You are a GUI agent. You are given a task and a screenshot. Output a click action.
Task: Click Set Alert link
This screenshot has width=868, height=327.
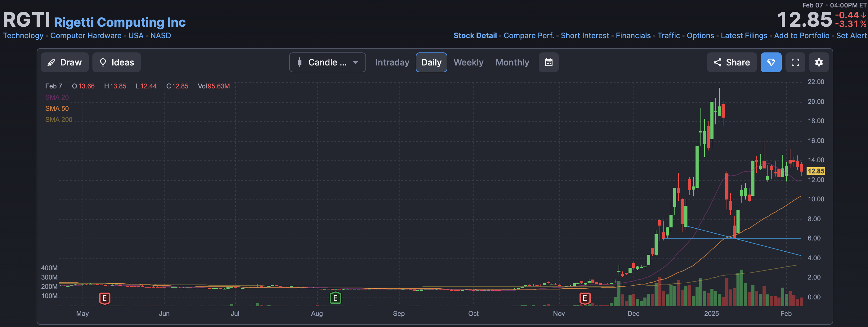pos(851,35)
